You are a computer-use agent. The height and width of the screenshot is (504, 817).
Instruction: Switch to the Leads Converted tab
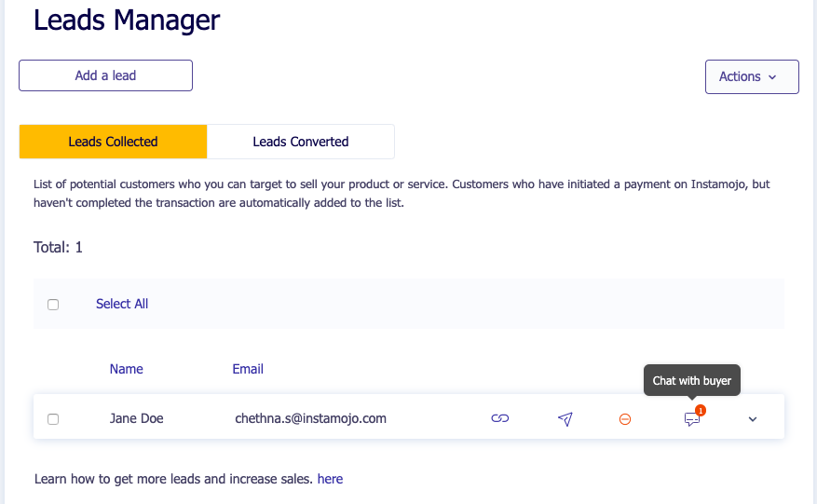tap(300, 142)
